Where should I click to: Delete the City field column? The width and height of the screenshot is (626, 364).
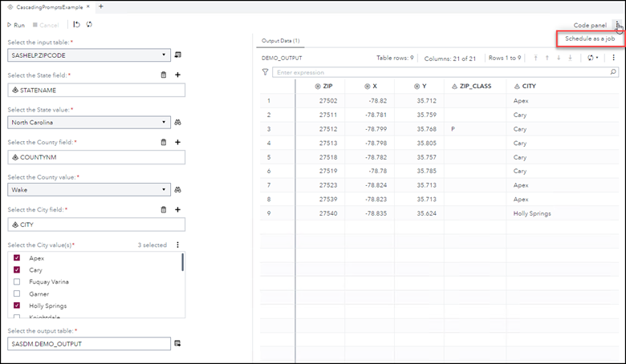click(163, 209)
